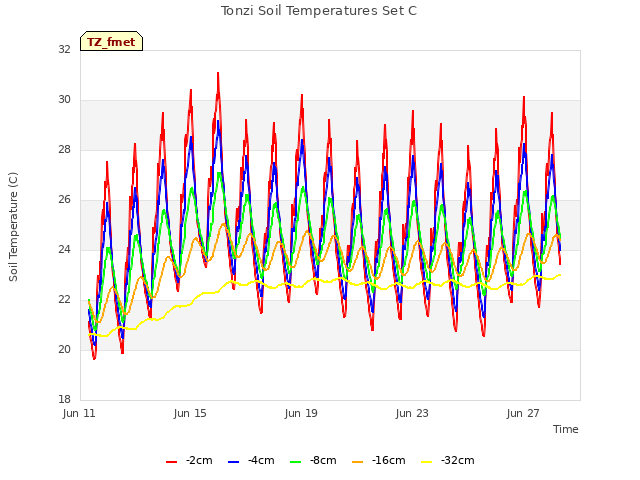This screenshot has width=640, height=480.
Task: Click the Jun 11 x-axis tick label
Action: coord(79,413)
